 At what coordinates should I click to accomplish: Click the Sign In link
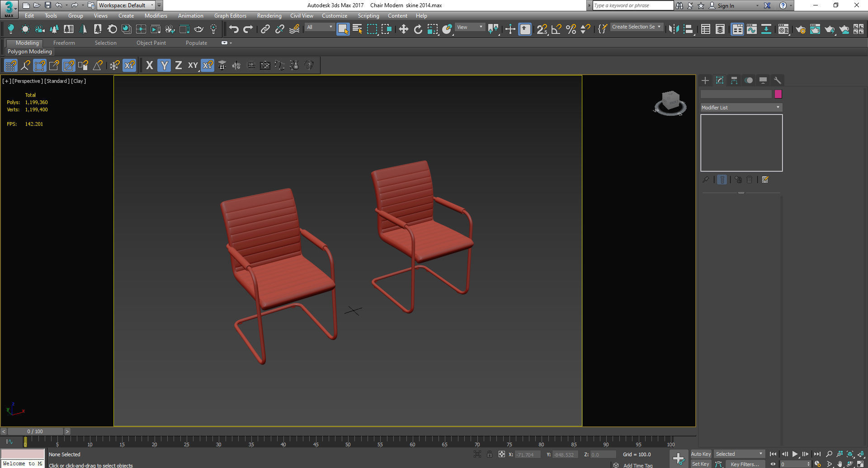click(726, 5)
